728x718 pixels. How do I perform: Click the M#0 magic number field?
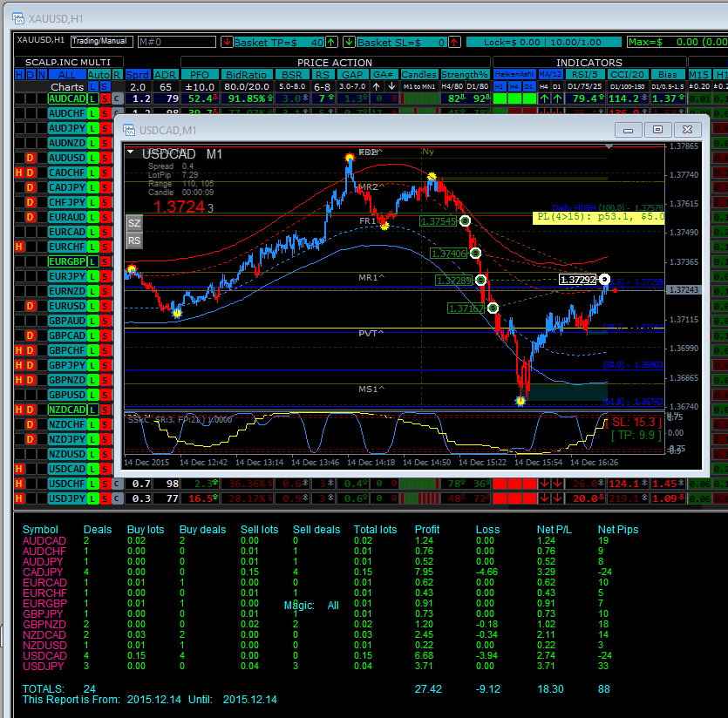(177, 42)
